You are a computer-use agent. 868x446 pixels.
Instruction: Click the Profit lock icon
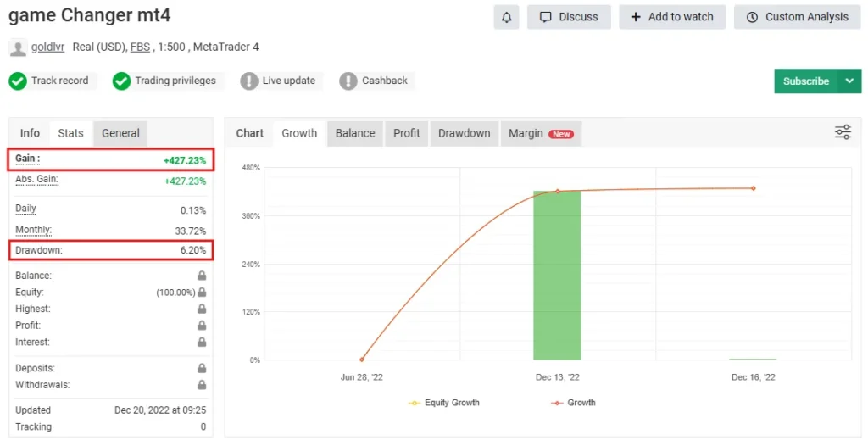tap(202, 326)
